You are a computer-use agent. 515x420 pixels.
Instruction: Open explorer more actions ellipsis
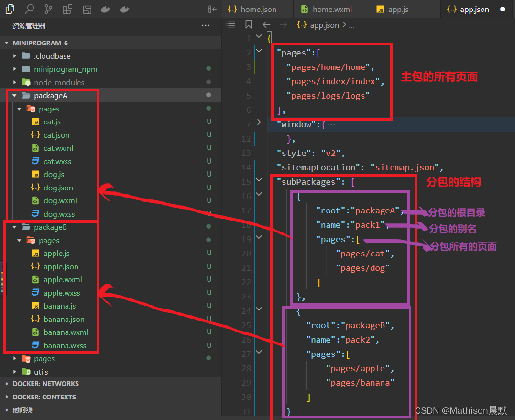206,25
